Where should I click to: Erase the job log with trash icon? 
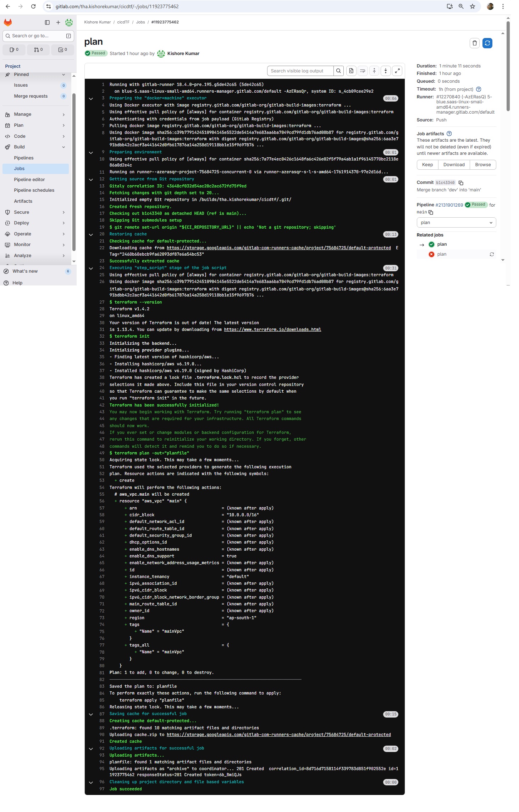pos(474,43)
